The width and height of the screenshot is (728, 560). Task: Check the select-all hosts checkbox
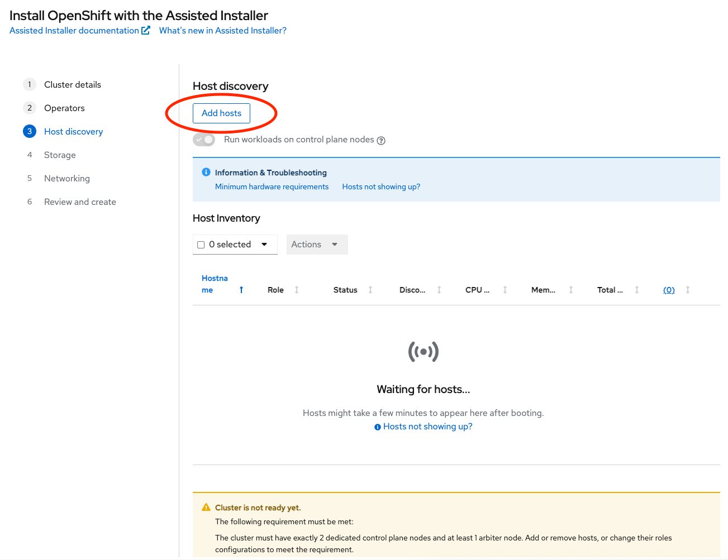point(201,244)
